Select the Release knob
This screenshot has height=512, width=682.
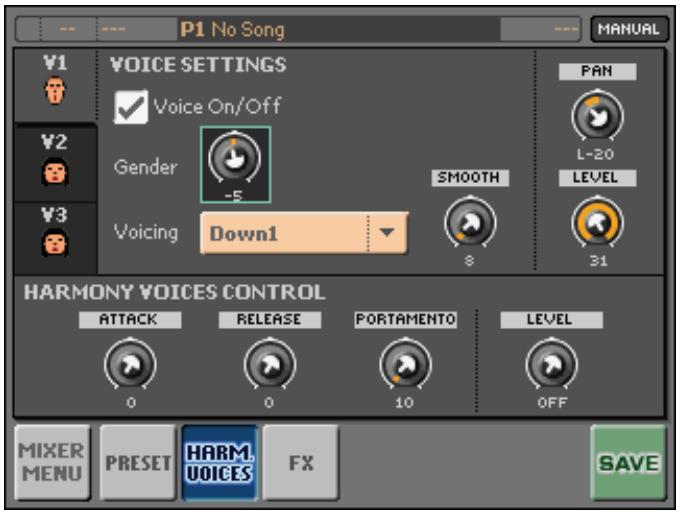click(x=270, y=364)
